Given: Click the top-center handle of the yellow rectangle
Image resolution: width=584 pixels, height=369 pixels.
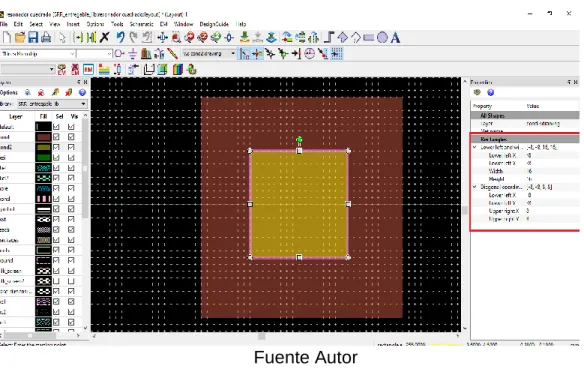Looking at the screenshot, I should tap(299, 151).
